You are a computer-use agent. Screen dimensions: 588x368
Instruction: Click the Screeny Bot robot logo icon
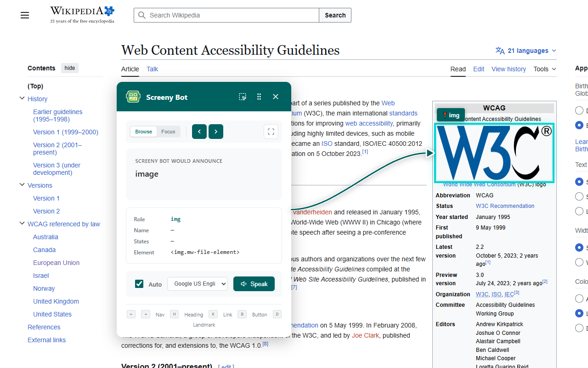click(133, 97)
